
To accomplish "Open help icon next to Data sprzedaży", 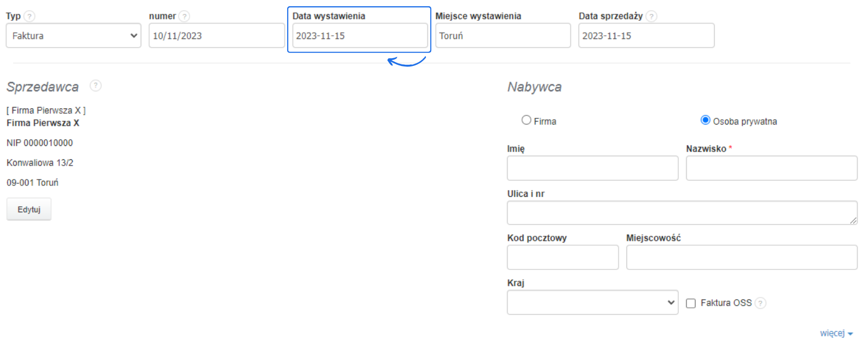I will coord(651,16).
